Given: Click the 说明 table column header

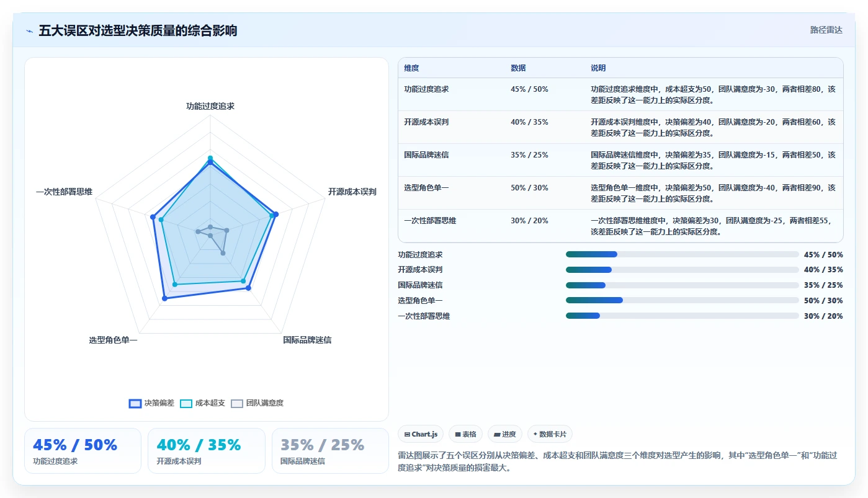Looking at the screenshot, I should point(598,68).
